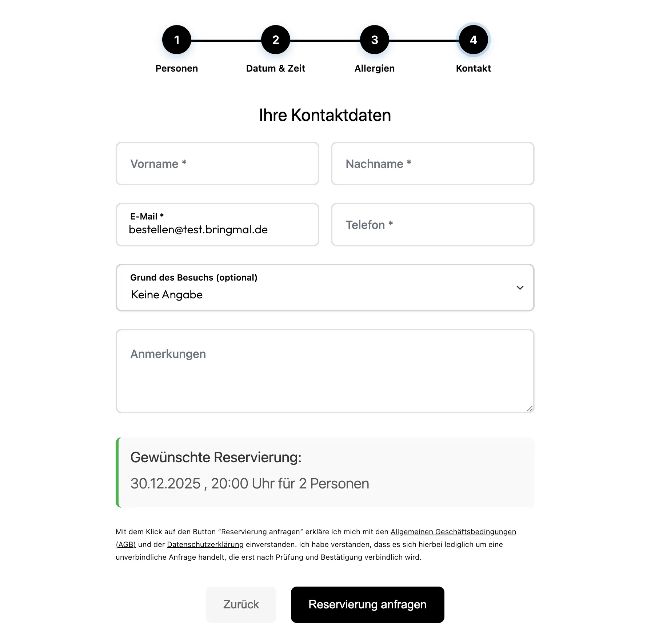Click the Nachname input field
The image size is (659, 644).
(432, 164)
